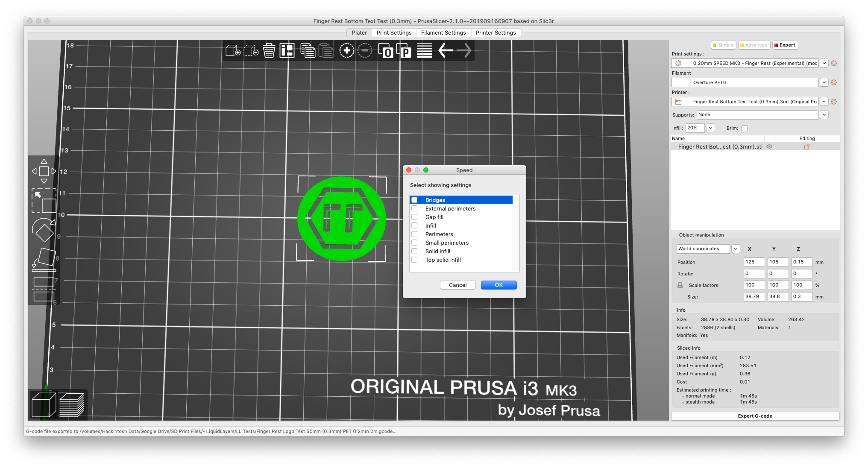
Task: Toggle the Top solid infill checkbox
Action: pos(414,260)
